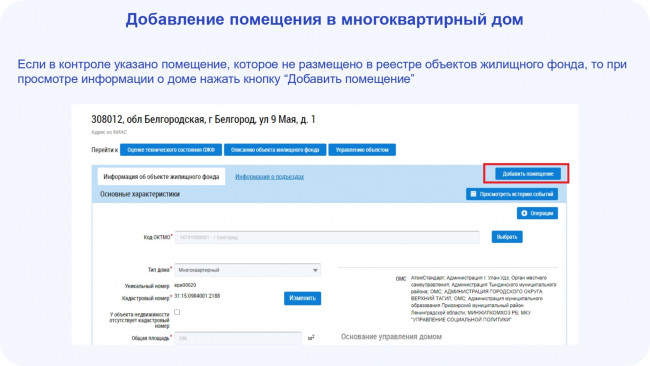650x366 pixels.
Task: Open "Просмотреть историю событий" button
Action: point(512,194)
